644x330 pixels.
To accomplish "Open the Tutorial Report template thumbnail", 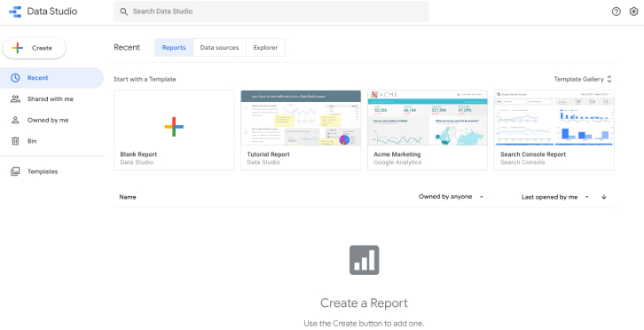I will [x=301, y=117].
